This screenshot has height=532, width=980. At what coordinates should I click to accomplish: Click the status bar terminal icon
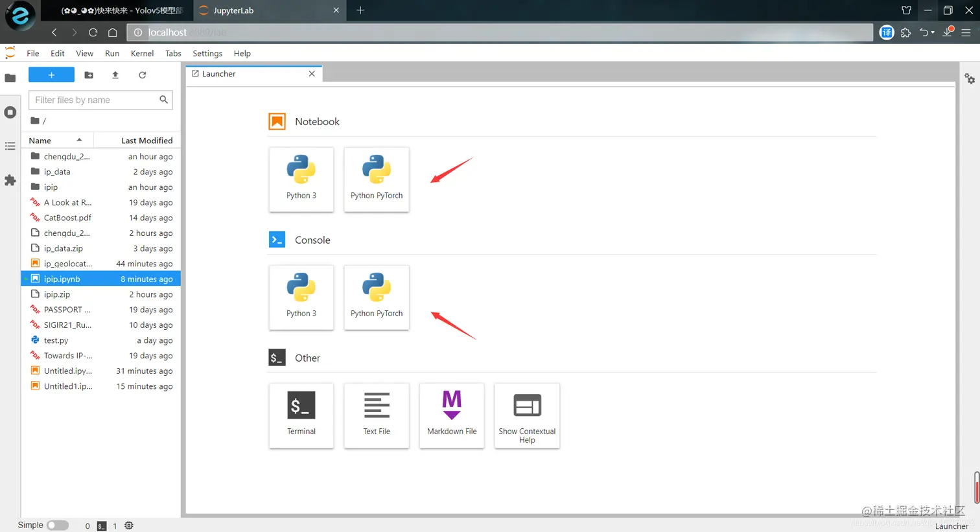pos(102,526)
